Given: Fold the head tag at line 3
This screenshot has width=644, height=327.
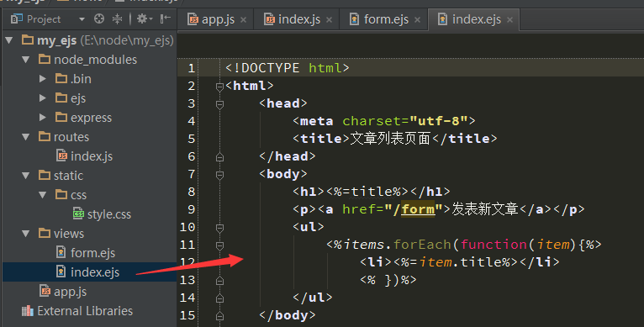Looking at the screenshot, I should point(219,104).
